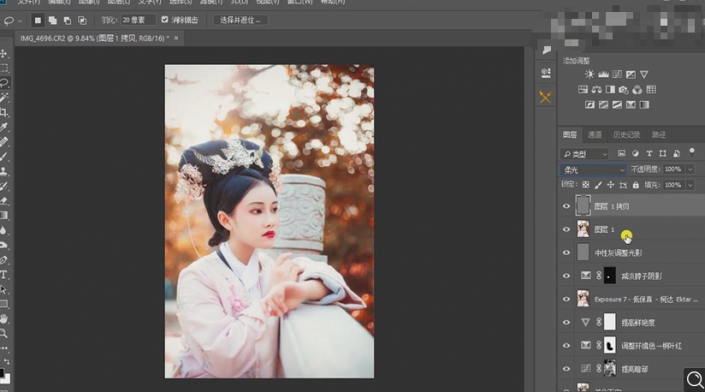Click Add to selection mode icon
The height and width of the screenshot is (392, 705).
(x=53, y=20)
